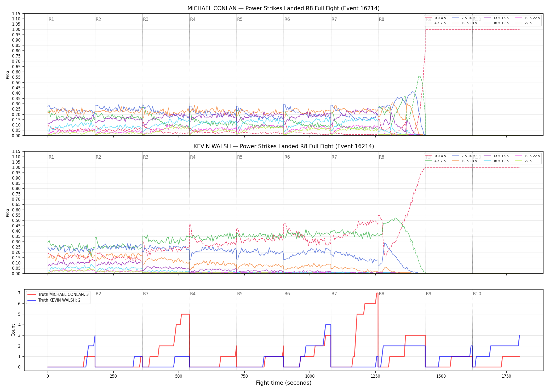The image size is (549, 392).
Task: Click R2 label in the Count chart
Action: click(98, 294)
